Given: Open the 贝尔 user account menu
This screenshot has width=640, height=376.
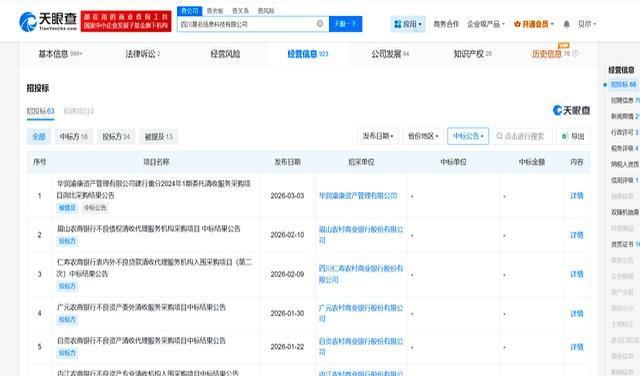Looking at the screenshot, I should (x=587, y=24).
